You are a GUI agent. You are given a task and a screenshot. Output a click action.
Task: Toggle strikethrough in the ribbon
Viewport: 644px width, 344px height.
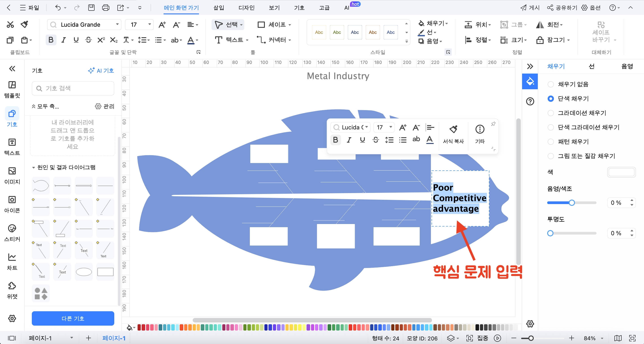88,40
